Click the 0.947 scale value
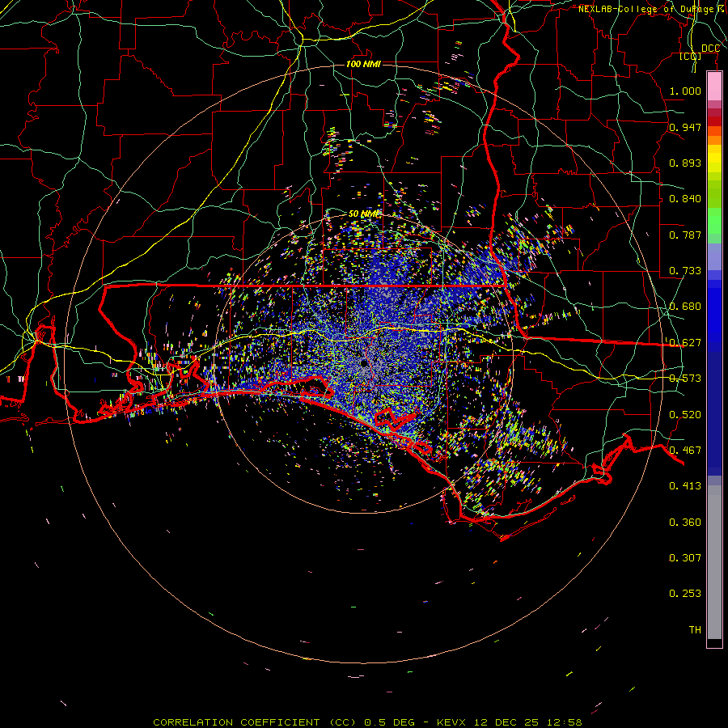 685,127
